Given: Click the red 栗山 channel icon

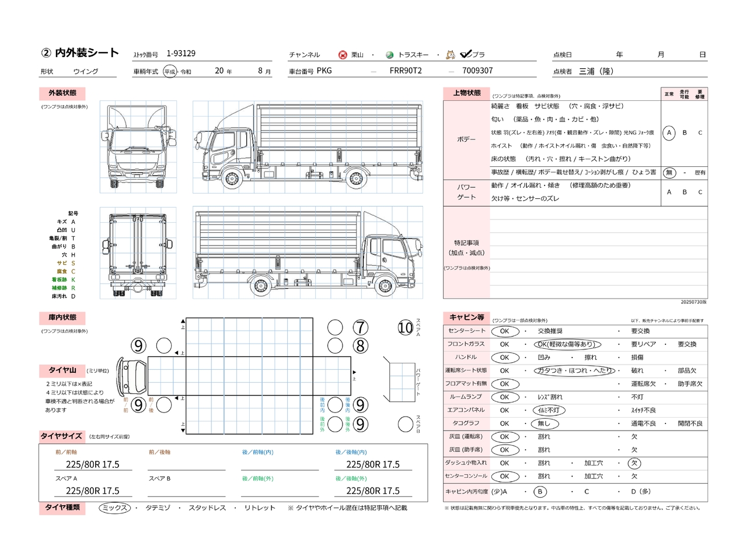Looking at the screenshot, I should coord(343,55).
